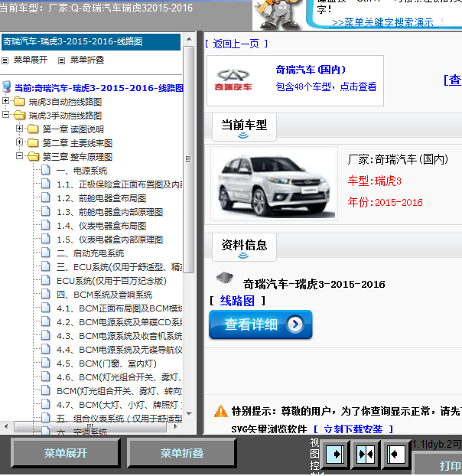Click bottom 菜单折叠 button
462x476 pixels.
point(182,453)
